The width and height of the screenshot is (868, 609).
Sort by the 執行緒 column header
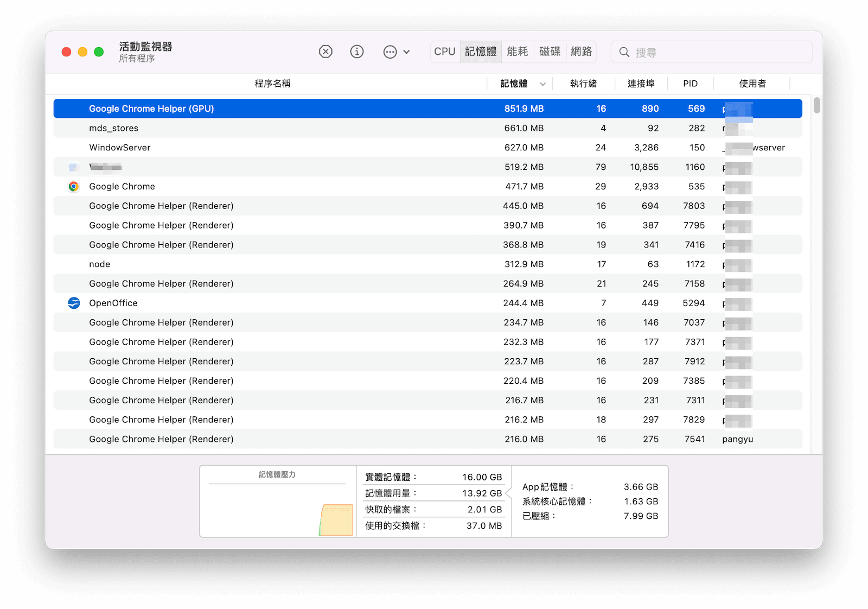(584, 84)
